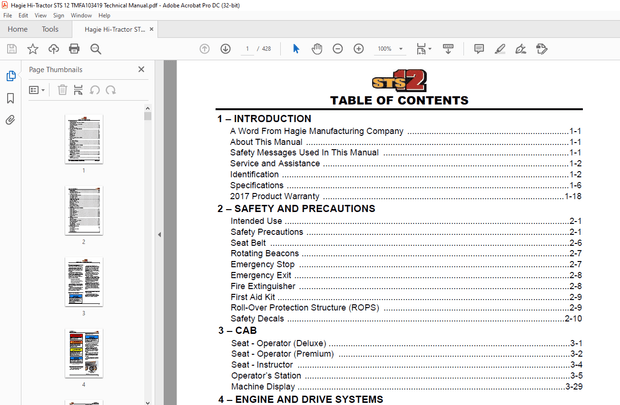The height and width of the screenshot is (405, 620).
Task: Open the Help menu
Action: tap(104, 15)
